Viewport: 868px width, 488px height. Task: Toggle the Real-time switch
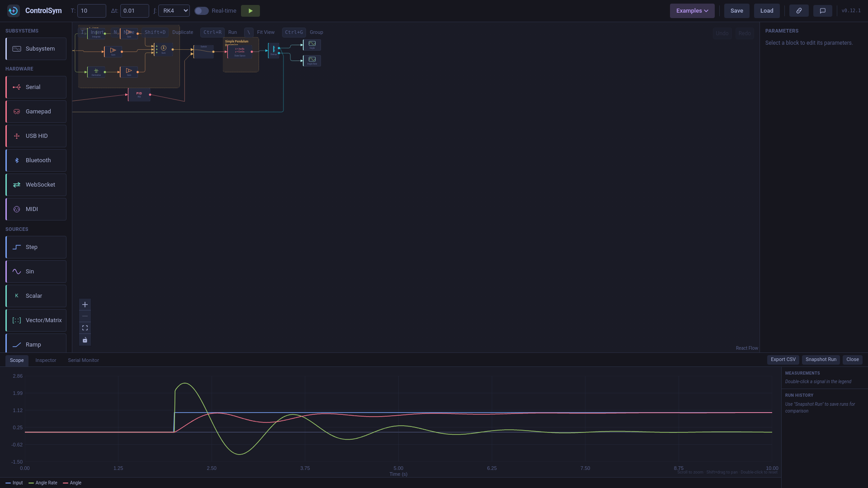coord(202,11)
